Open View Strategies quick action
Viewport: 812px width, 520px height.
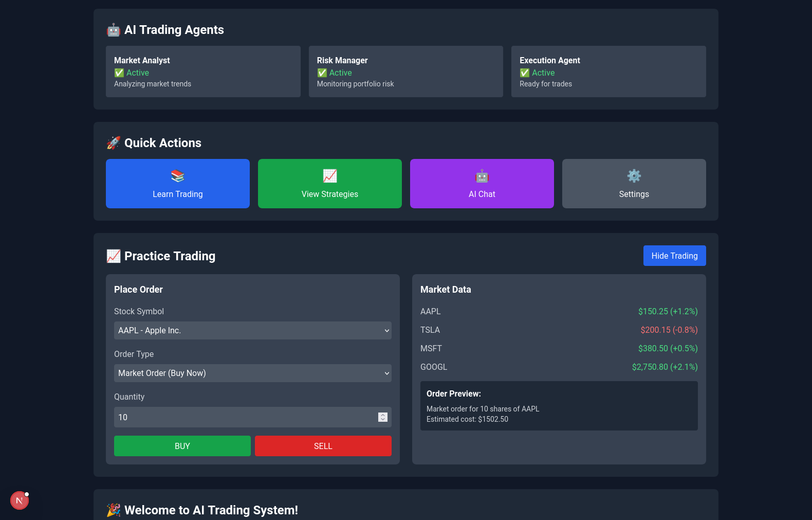pyautogui.click(x=330, y=184)
